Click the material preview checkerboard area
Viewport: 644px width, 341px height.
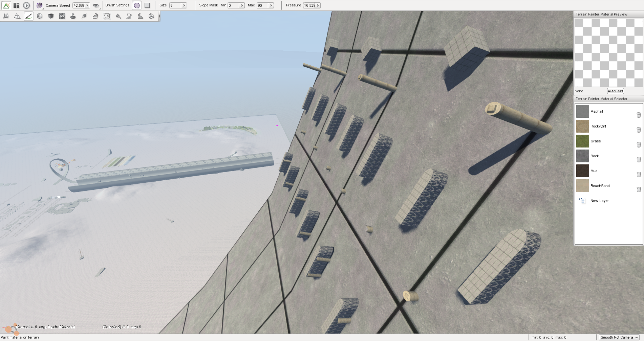(608, 53)
